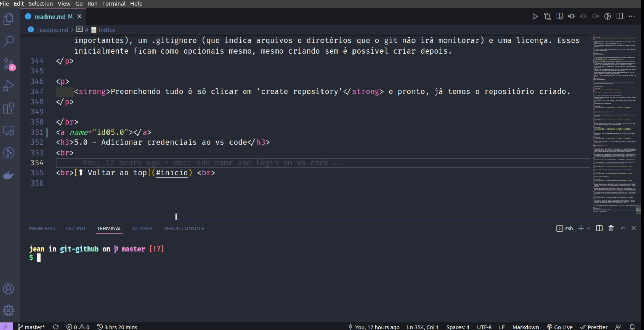Open the GitLens view in activity bar
The height and width of the screenshot is (330, 644).
coord(9,153)
